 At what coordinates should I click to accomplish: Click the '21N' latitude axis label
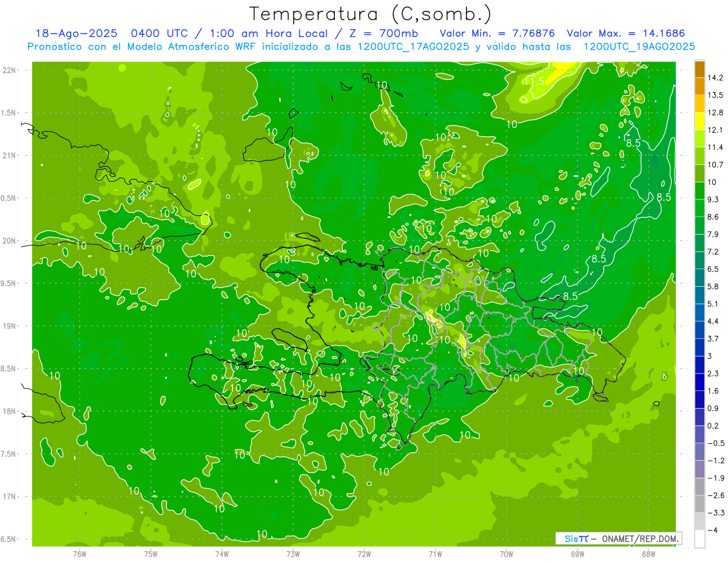(10, 155)
